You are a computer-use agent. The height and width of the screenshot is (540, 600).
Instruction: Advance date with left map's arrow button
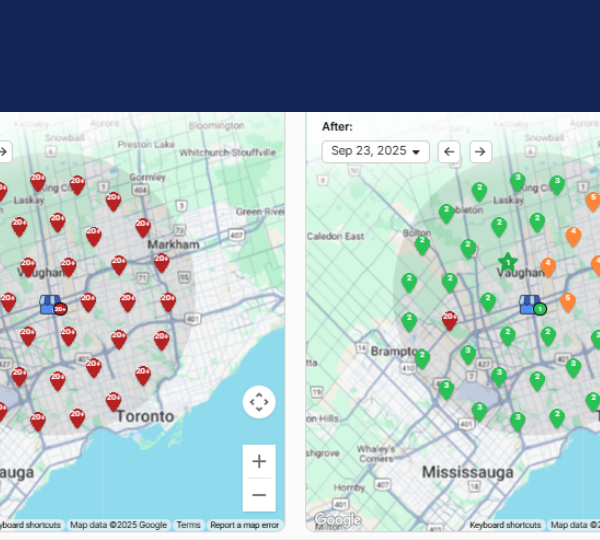[3, 152]
